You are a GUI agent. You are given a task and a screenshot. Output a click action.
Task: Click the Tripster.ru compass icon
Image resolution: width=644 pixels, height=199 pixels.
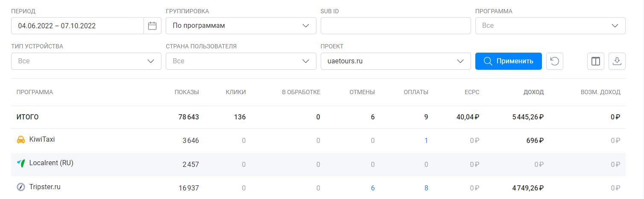coord(20,187)
